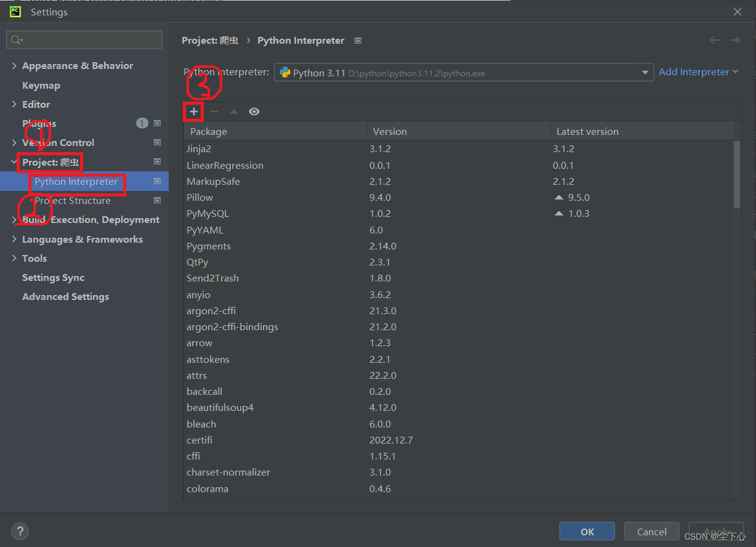Click the project-level icon beside Python Interpreter row
The height and width of the screenshot is (547, 756).
[x=157, y=181]
